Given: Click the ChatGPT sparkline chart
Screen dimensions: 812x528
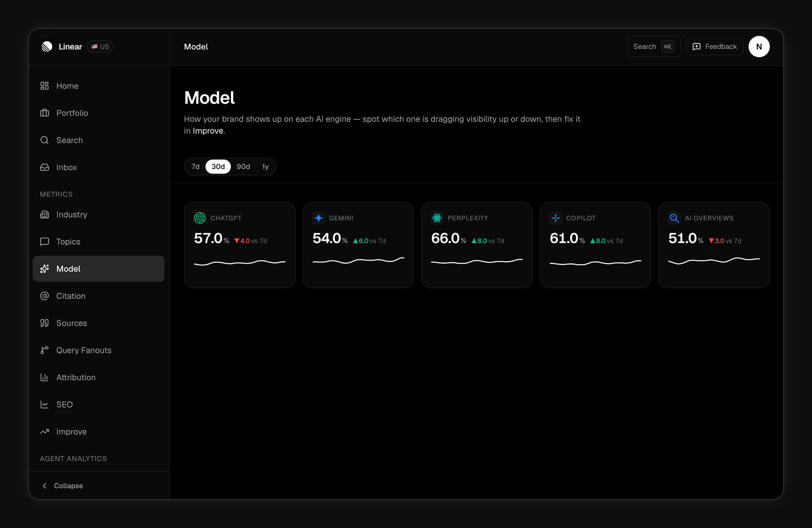Looking at the screenshot, I should click(x=240, y=262).
